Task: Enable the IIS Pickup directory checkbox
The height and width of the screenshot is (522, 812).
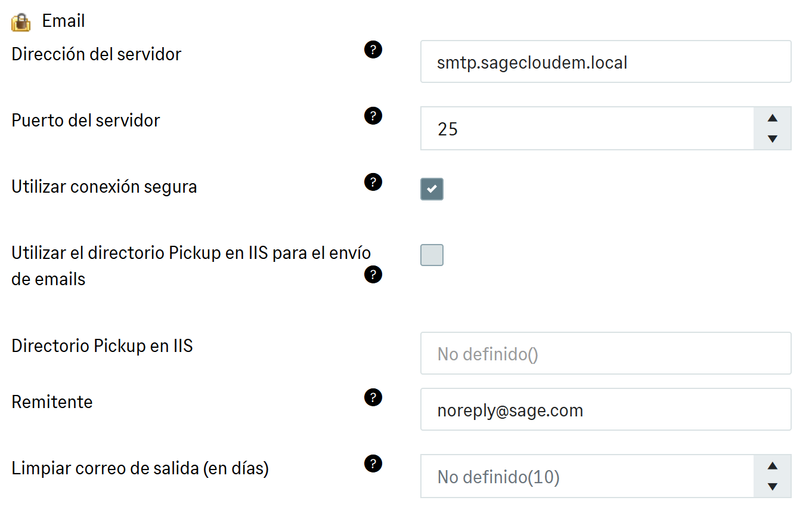Action: tap(432, 255)
